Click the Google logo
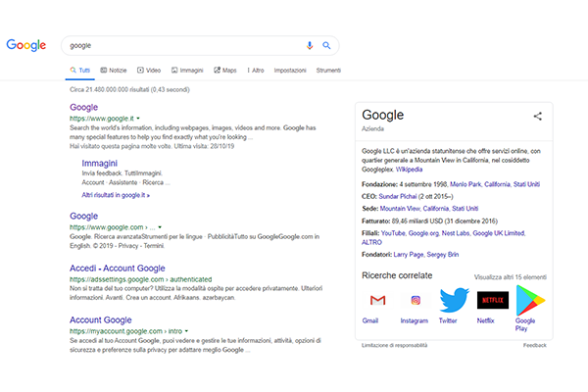The height and width of the screenshot is (392, 588). (26, 45)
